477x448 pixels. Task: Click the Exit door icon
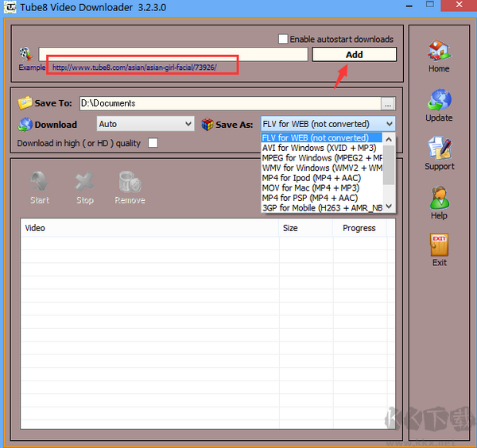pyautogui.click(x=440, y=245)
